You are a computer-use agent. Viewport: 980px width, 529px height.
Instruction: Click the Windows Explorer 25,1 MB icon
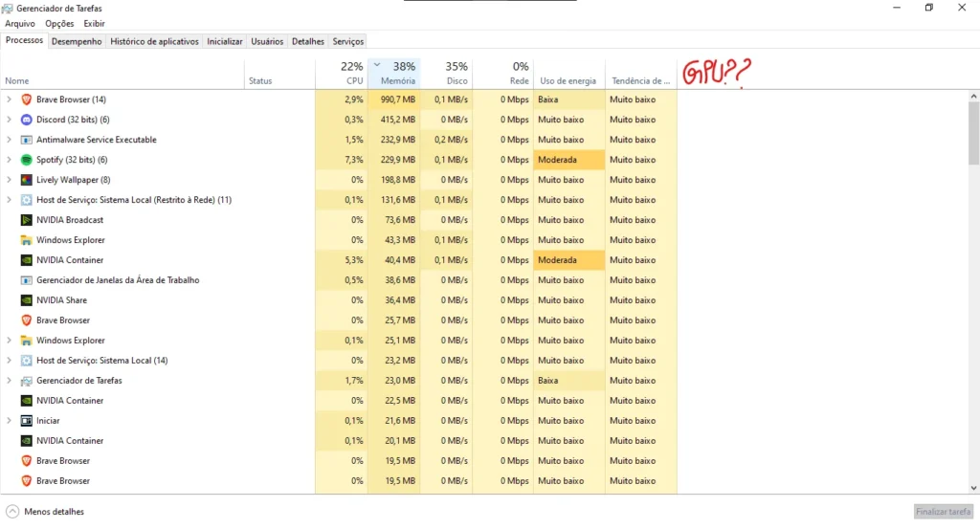pos(26,341)
